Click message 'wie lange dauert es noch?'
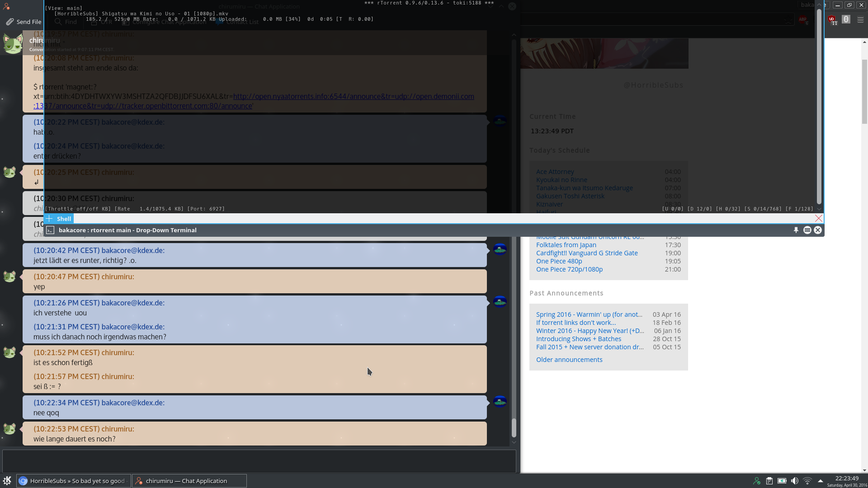 (74, 439)
